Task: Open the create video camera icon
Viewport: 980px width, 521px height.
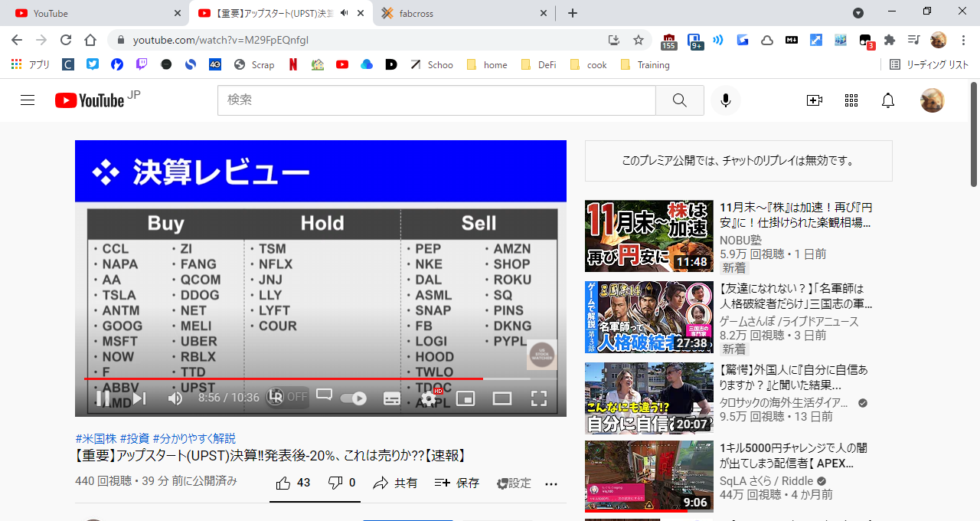Action: tap(815, 100)
